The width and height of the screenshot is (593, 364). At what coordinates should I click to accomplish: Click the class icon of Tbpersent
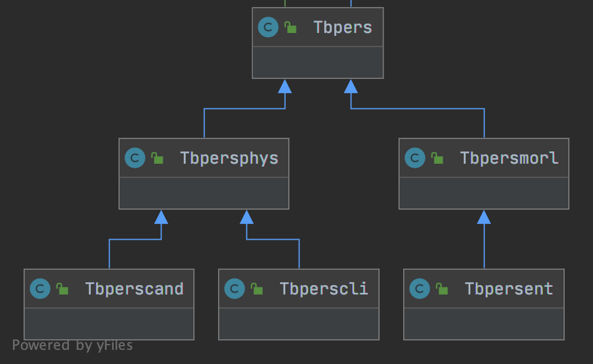coord(420,289)
